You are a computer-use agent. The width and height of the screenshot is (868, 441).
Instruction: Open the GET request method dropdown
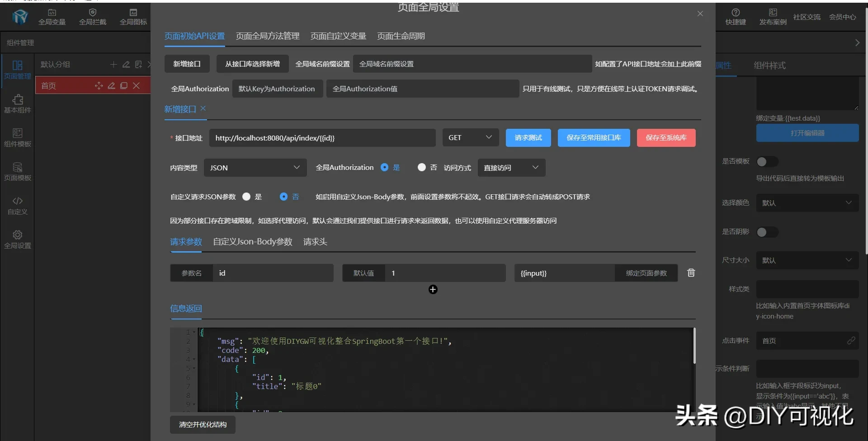tap(470, 138)
